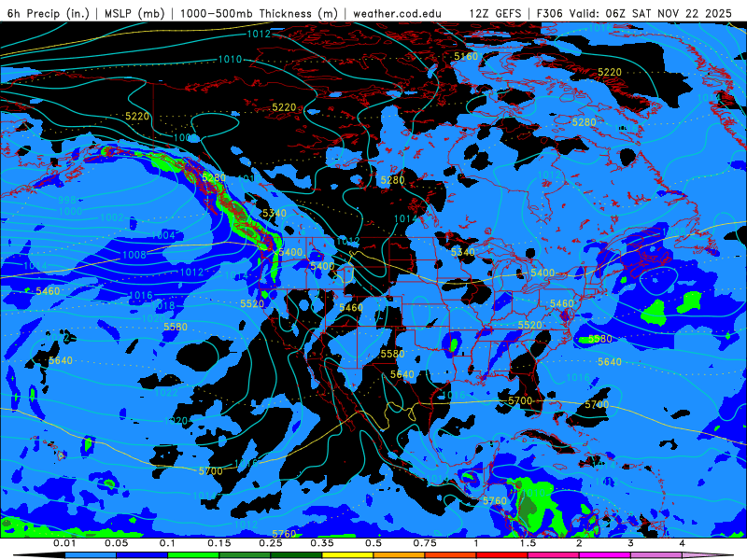
Task: Click the legend value 3
Action: pos(631,543)
